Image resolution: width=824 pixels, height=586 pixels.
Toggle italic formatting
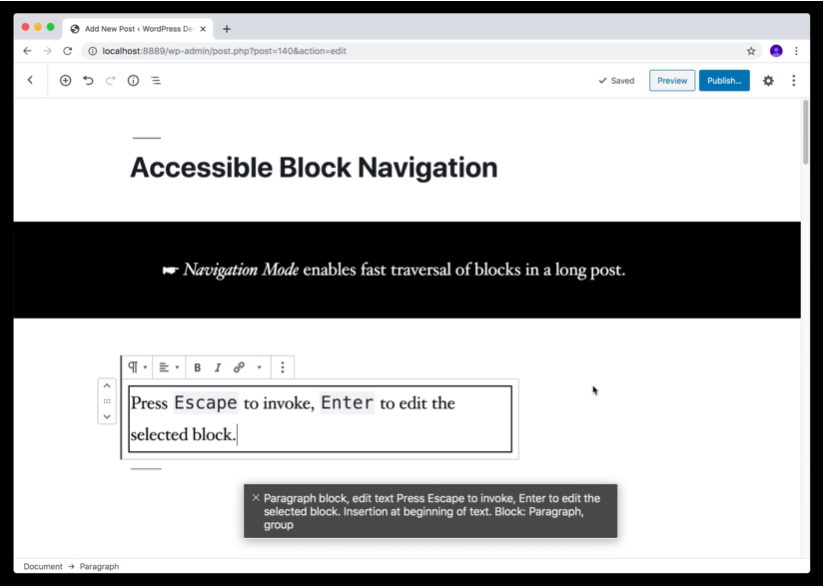(x=218, y=368)
